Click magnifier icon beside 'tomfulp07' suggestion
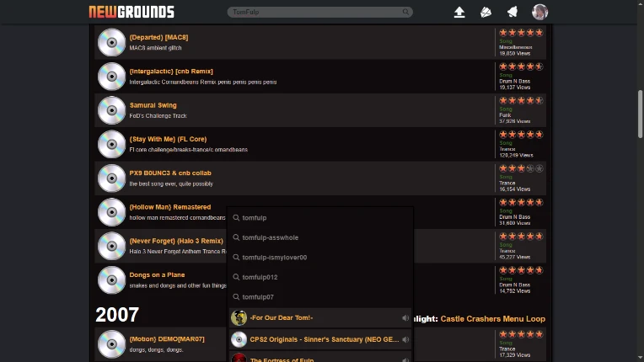Image resolution: width=644 pixels, height=362 pixels. point(236,297)
